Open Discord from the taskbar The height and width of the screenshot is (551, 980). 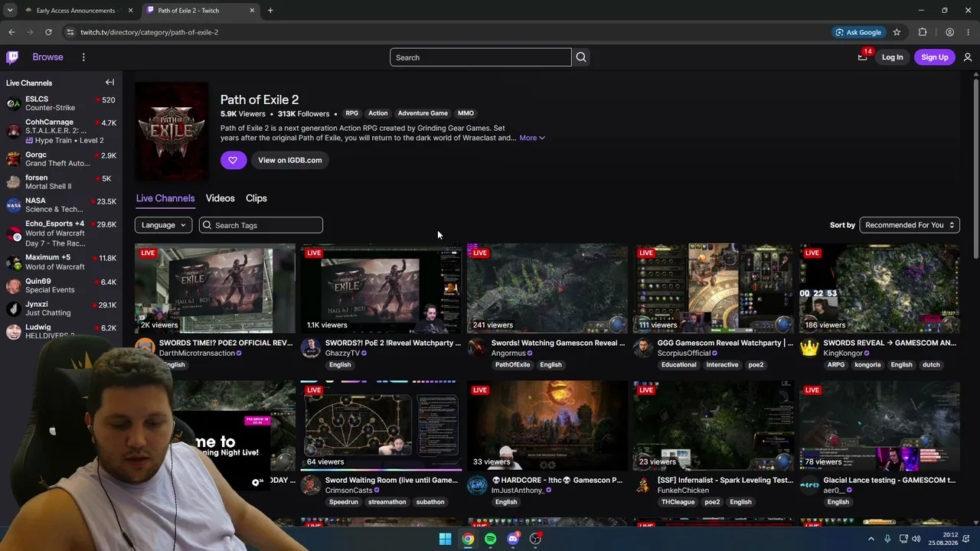pos(513,539)
